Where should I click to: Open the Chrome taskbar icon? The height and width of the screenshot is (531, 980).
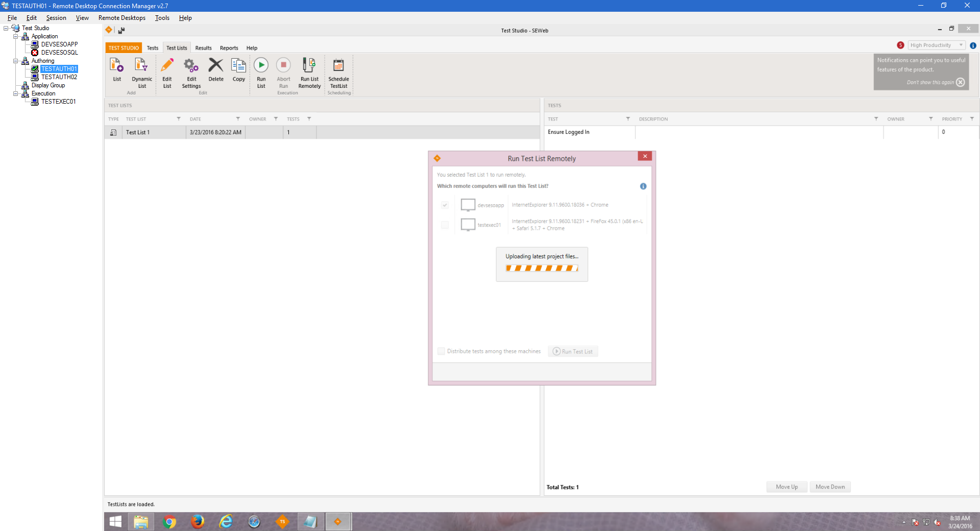[169, 522]
